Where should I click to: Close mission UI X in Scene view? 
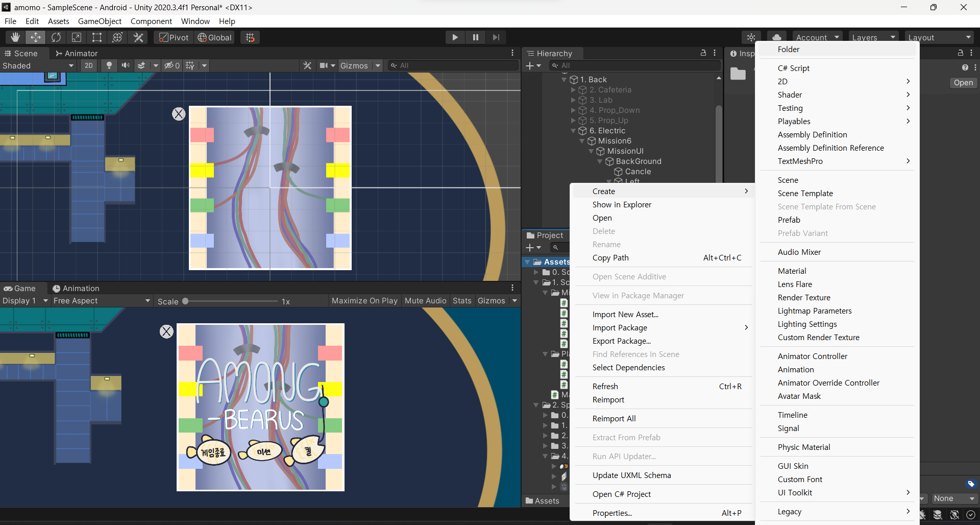[179, 114]
